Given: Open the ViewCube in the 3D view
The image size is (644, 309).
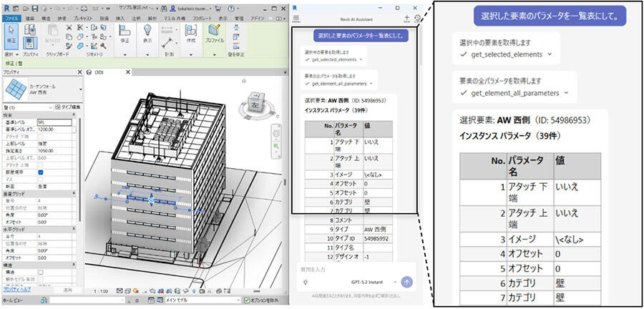Looking at the screenshot, I should 250,100.
